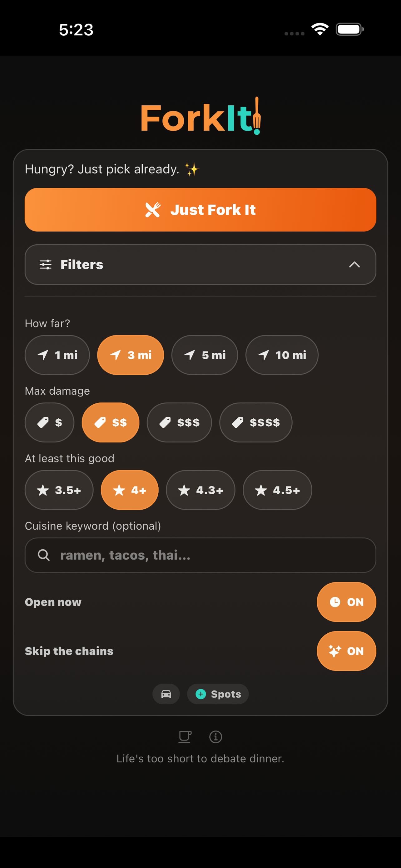The height and width of the screenshot is (868, 401).
Task: Open the info icon below the filters card
Action: 215,736
